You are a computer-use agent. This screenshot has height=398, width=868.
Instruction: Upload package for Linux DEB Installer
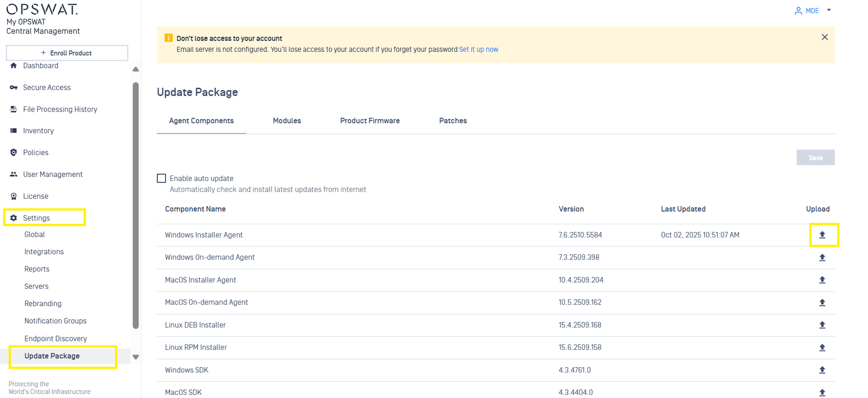tap(822, 325)
